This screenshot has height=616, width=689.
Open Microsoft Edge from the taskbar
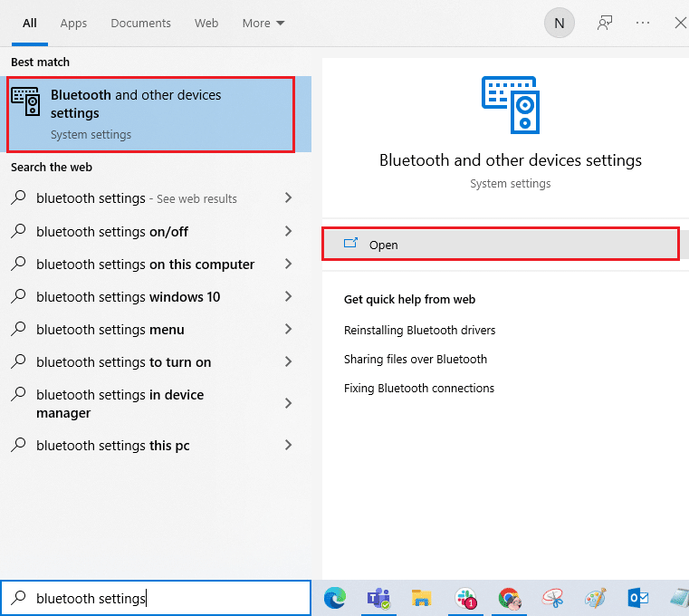pyautogui.click(x=335, y=598)
